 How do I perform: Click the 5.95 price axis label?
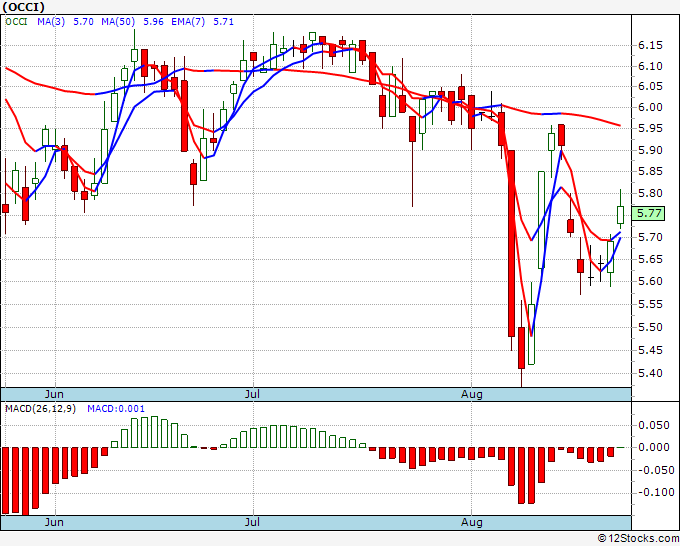point(650,128)
